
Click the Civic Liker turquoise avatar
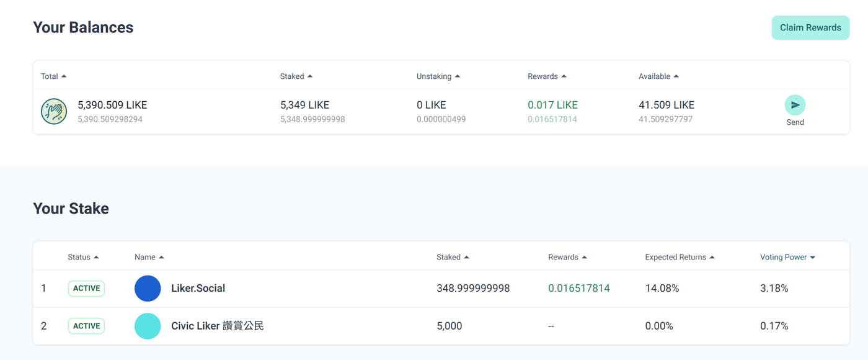tap(148, 326)
